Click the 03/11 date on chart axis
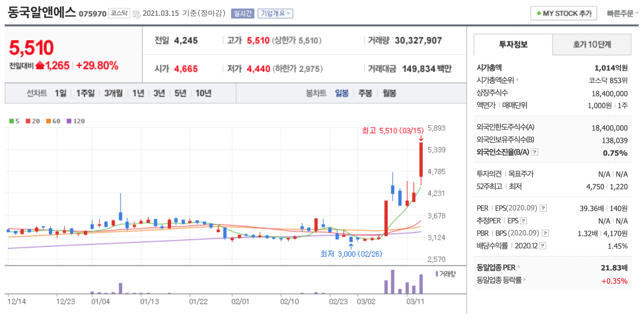The image size is (644, 314). (415, 301)
